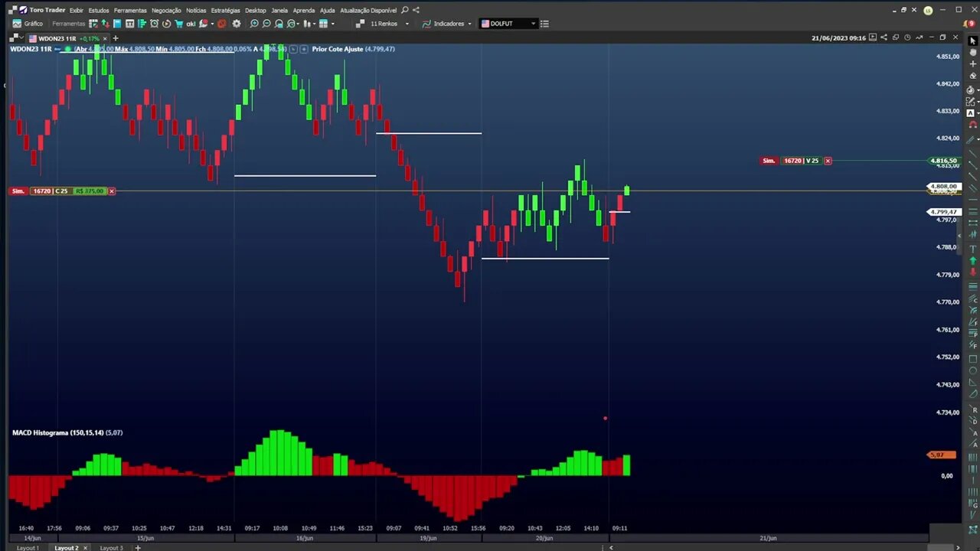Select the hand pan tool

pos(973,52)
